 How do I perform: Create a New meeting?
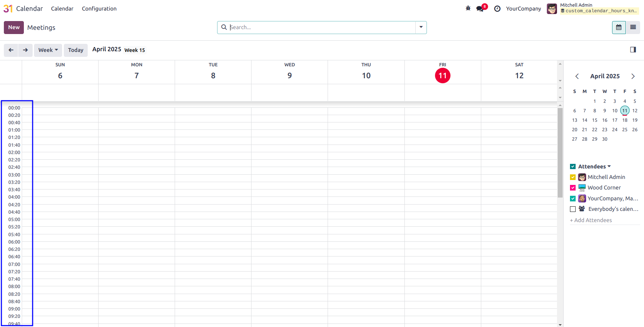coord(14,27)
